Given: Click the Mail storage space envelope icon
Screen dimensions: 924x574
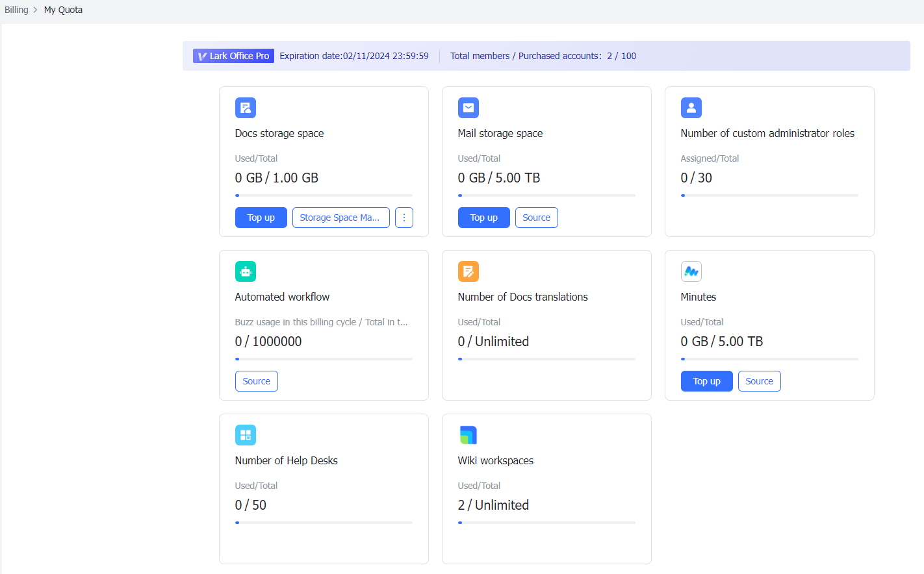Looking at the screenshot, I should click(x=468, y=108).
